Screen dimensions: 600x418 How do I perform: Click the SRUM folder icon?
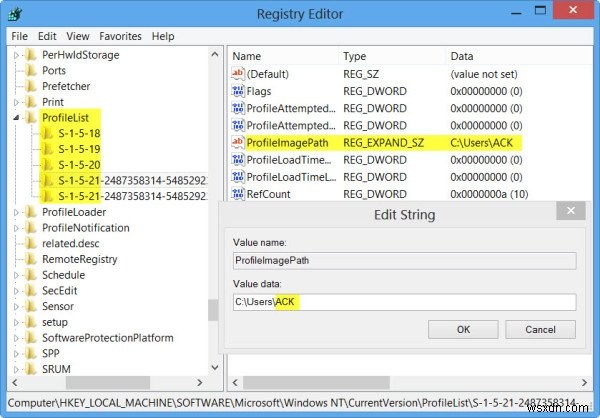(x=31, y=369)
